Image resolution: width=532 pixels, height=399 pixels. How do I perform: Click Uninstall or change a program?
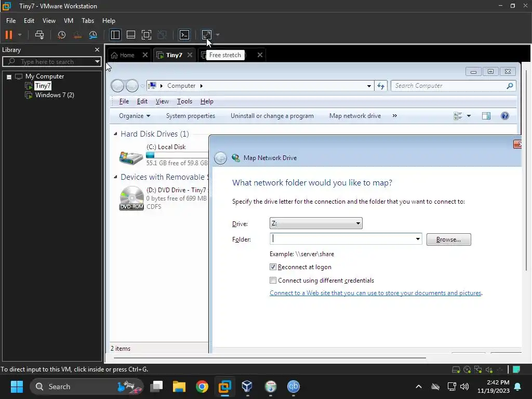[272, 116]
